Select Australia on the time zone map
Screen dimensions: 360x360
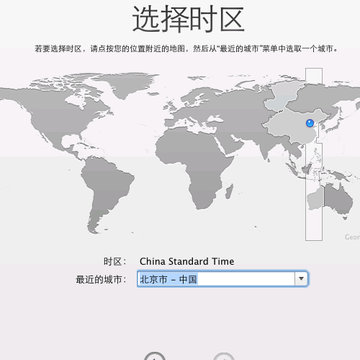pyautogui.click(x=330, y=201)
